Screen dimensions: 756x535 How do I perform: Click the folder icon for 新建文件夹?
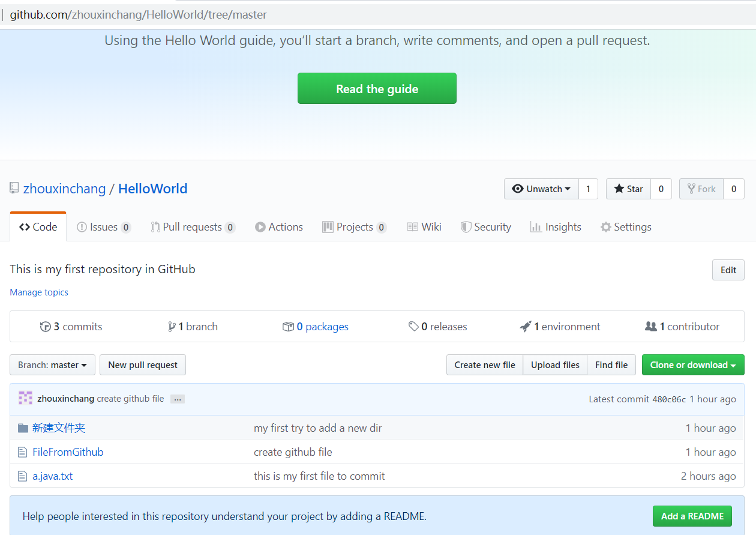pos(23,428)
